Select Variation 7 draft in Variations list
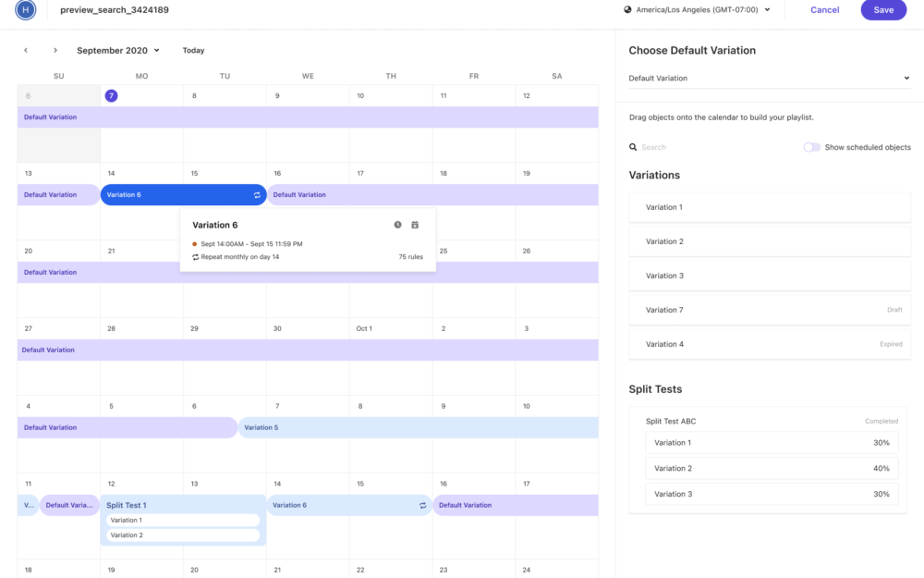The width and height of the screenshot is (924, 578). (769, 310)
